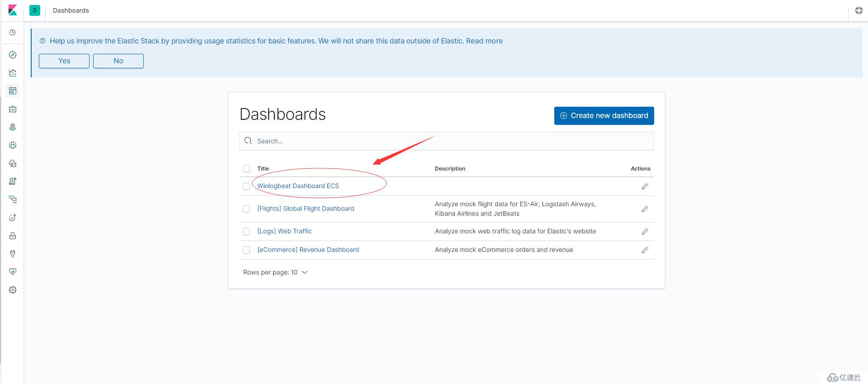868x383 pixels.
Task: Click the Dashboards breadcrumb
Action: 71,10
